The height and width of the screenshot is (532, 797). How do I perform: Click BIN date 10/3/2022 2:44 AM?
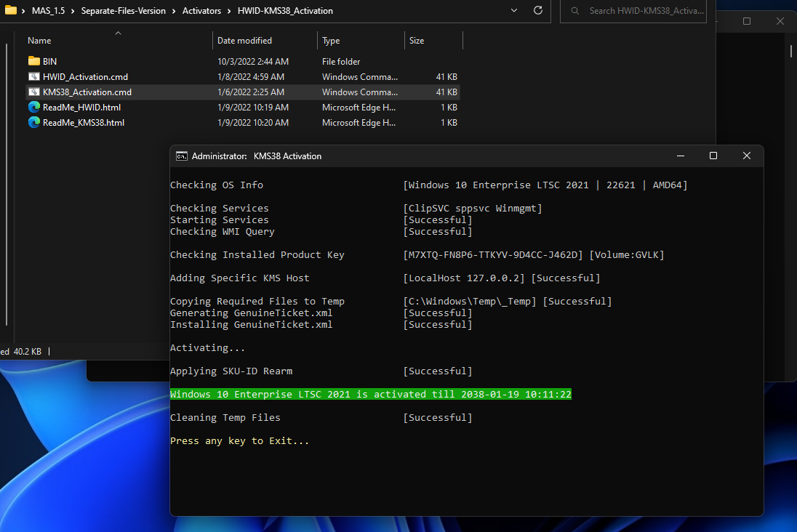click(253, 62)
